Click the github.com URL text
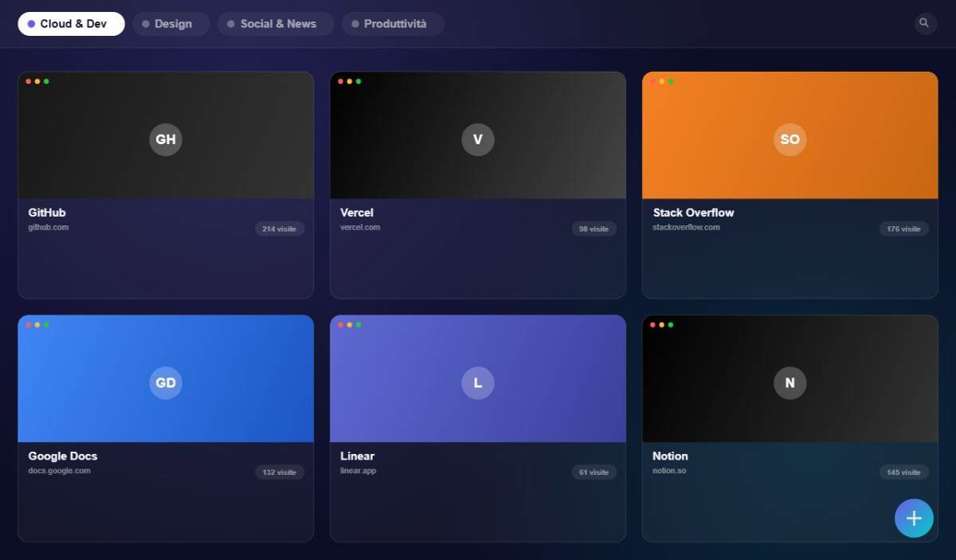This screenshot has width=956, height=560. (x=49, y=228)
